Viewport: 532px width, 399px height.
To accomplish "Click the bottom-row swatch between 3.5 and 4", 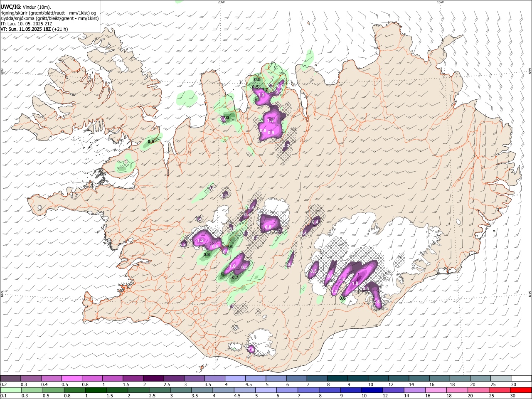I will (x=202, y=390).
